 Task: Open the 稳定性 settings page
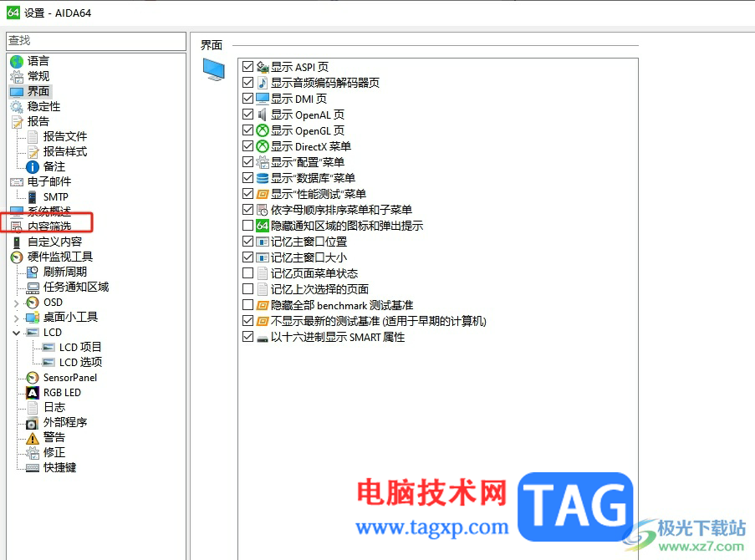(43, 106)
